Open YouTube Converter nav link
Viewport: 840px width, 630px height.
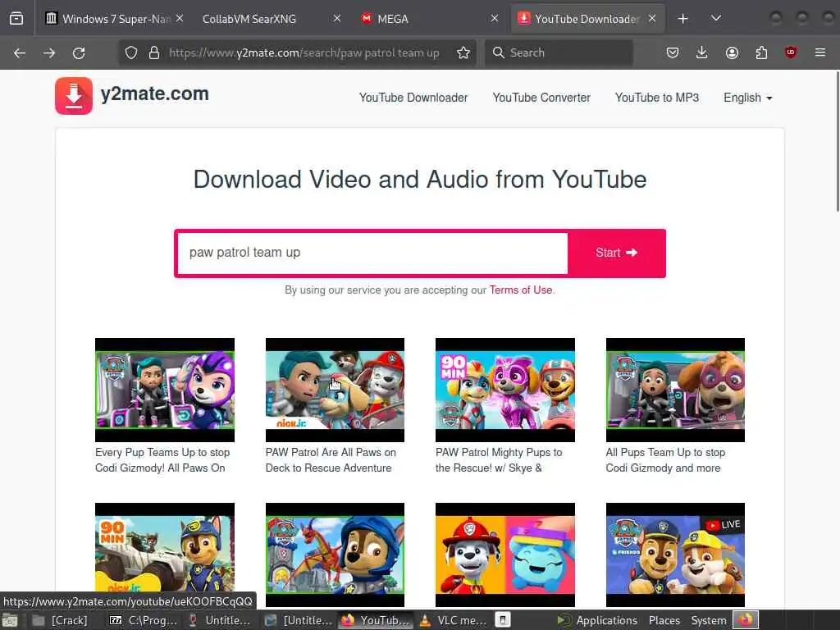[x=541, y=98]
